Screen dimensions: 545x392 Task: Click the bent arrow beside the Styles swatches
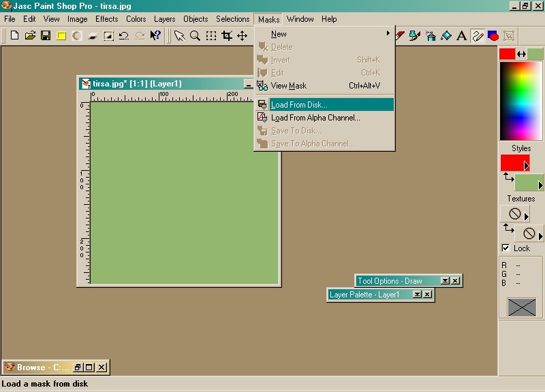coord(508,178)
